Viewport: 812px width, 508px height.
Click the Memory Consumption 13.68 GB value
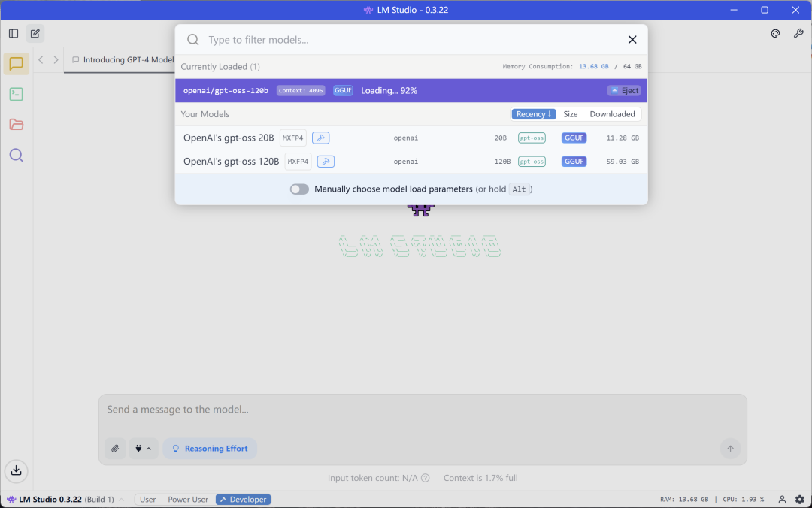[593, 67]
